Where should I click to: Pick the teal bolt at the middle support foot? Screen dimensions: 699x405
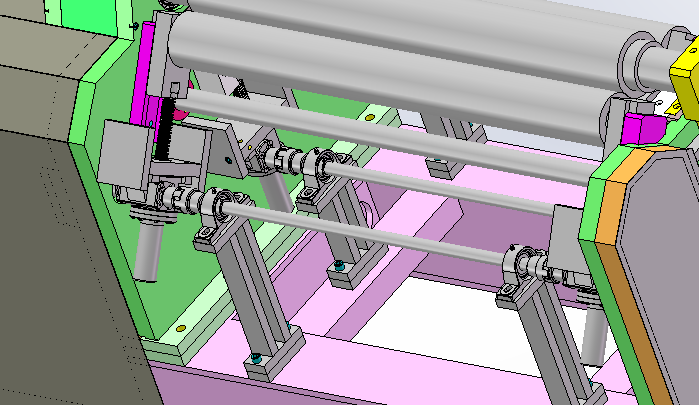(339, 266)
